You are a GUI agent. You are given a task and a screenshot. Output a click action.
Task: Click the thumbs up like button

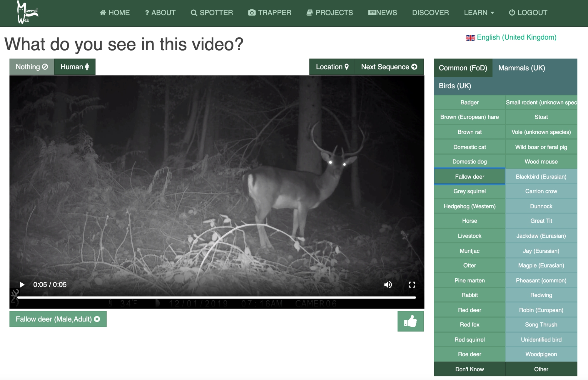(x=410, y=321)
